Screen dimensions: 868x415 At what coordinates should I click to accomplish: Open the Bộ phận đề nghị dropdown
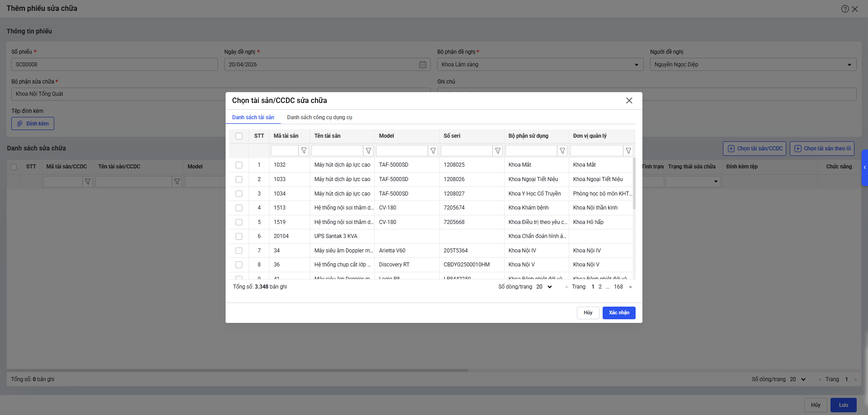click(x=636, y=65)
